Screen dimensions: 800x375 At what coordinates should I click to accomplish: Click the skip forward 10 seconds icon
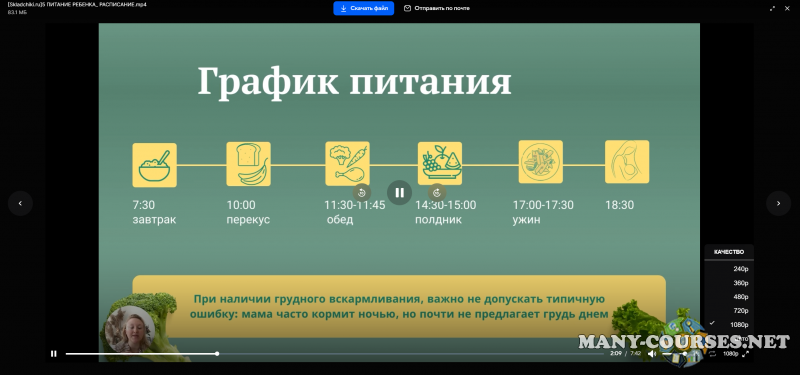437,192
